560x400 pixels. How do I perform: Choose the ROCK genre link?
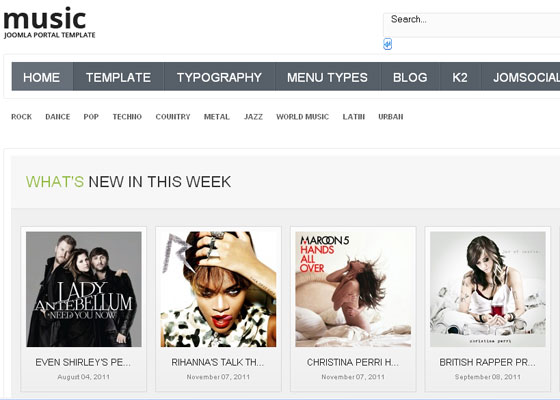21,117
